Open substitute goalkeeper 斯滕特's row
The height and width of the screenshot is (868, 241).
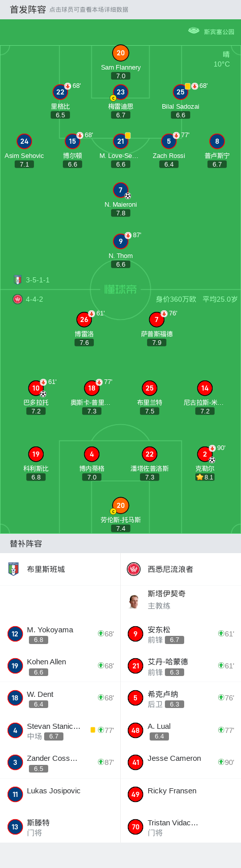coord(60,827)
